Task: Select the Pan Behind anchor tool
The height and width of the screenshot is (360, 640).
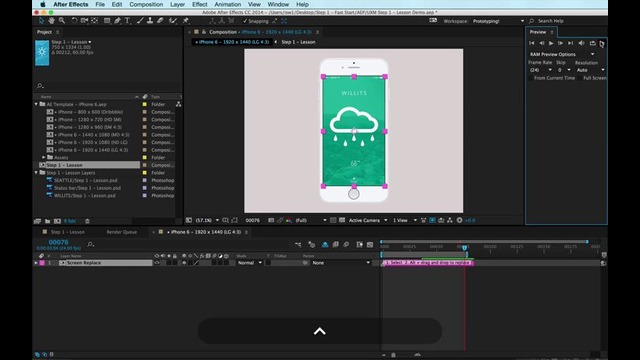Action: (x=94, y=21)
